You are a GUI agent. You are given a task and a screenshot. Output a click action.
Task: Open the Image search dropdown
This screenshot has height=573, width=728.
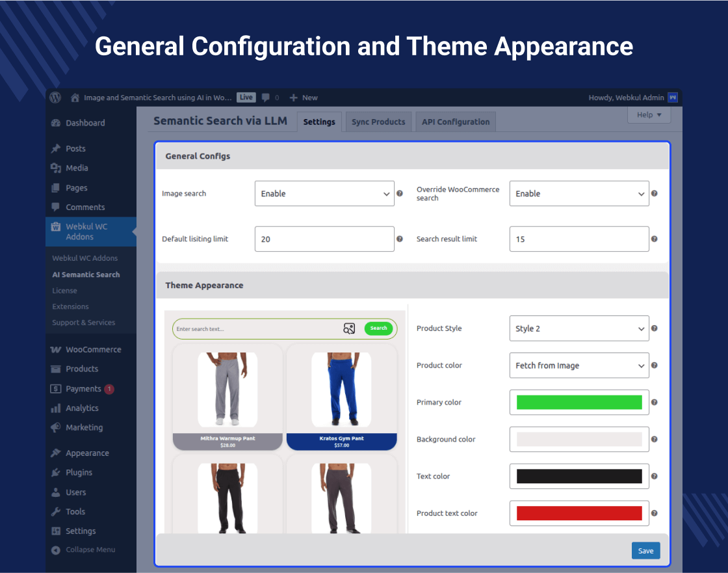(x=324, y=193)
